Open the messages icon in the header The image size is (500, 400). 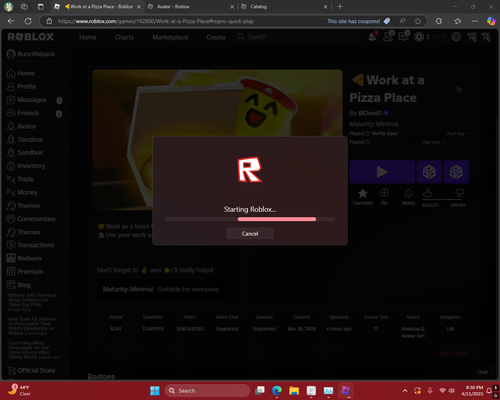coord(404,37)
